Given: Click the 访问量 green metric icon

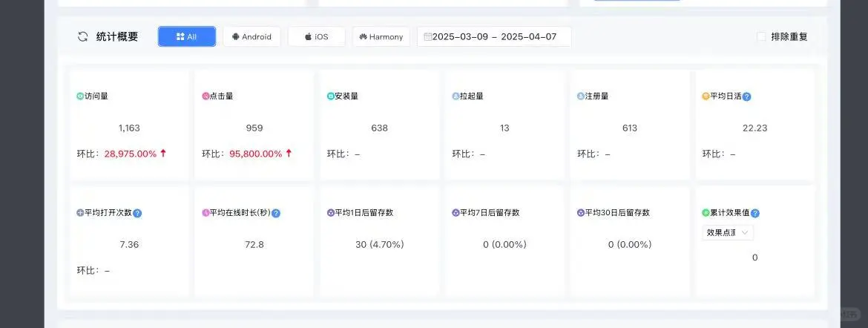Looking at the screenshot, I should tap(80, 96).
